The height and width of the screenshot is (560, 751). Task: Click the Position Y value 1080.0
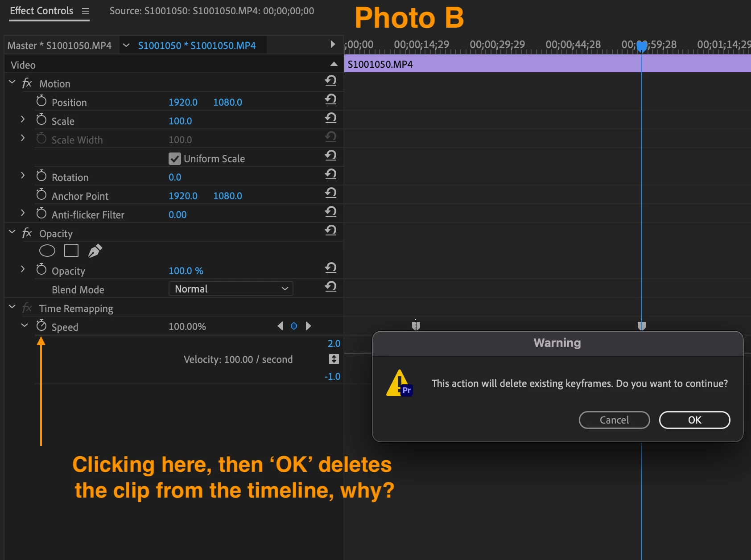point(227,102)
